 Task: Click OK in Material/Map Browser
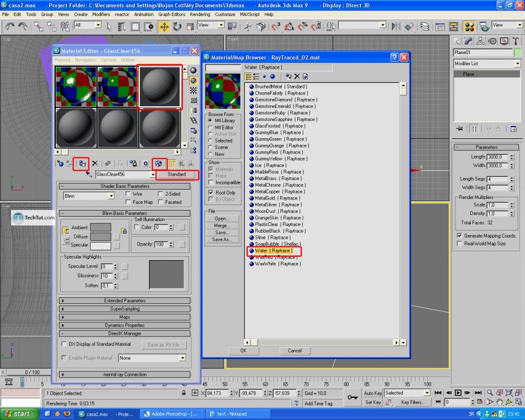[x=243, y=351]
